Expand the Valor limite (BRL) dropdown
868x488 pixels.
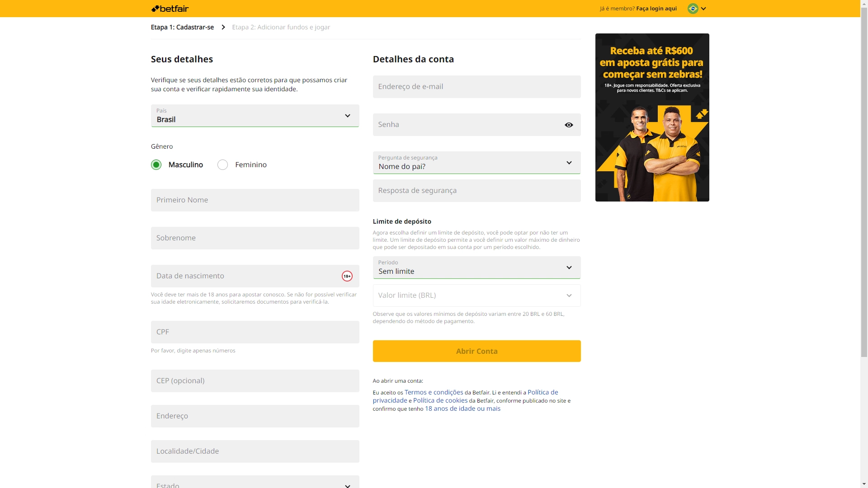(476, 296)
